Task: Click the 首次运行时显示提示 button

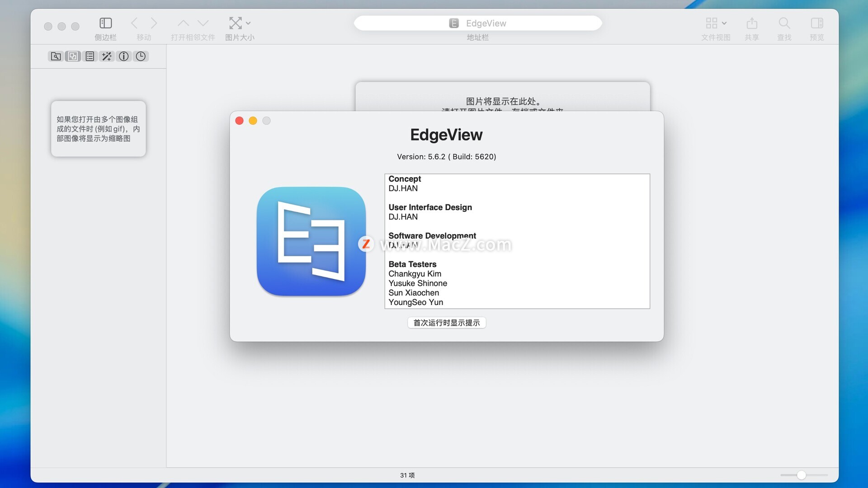Action: point(447,323)
